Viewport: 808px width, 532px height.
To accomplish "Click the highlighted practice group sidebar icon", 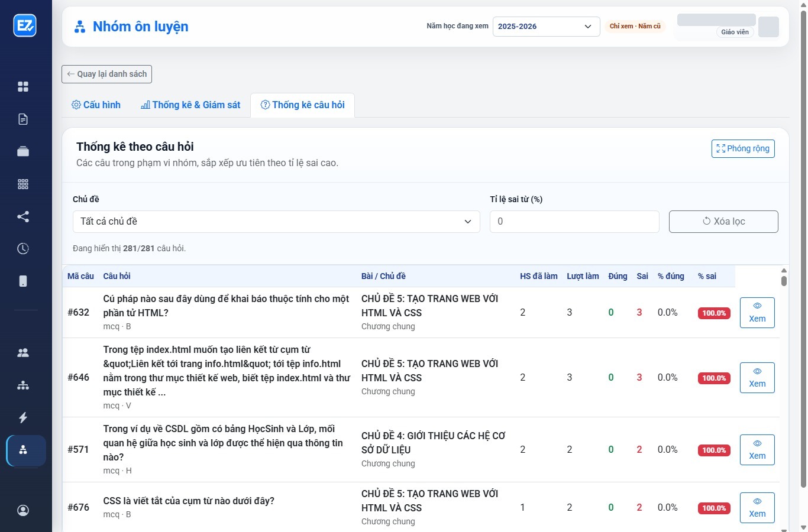I will (26, 450).
